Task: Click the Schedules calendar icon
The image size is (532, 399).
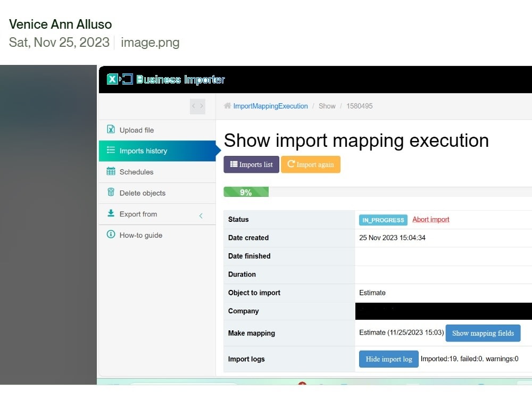Action: pyautogui.click(x=111, y=171)
